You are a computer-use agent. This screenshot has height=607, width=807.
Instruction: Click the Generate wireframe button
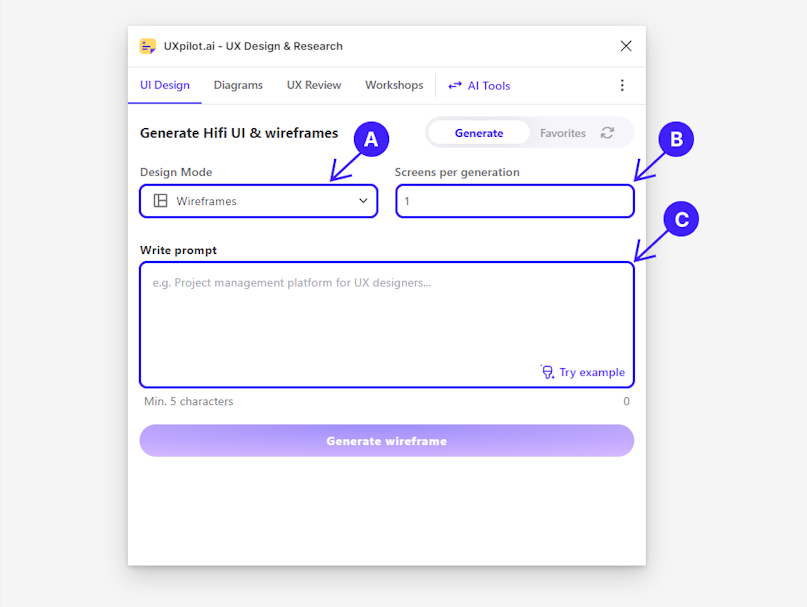(386, 440)
